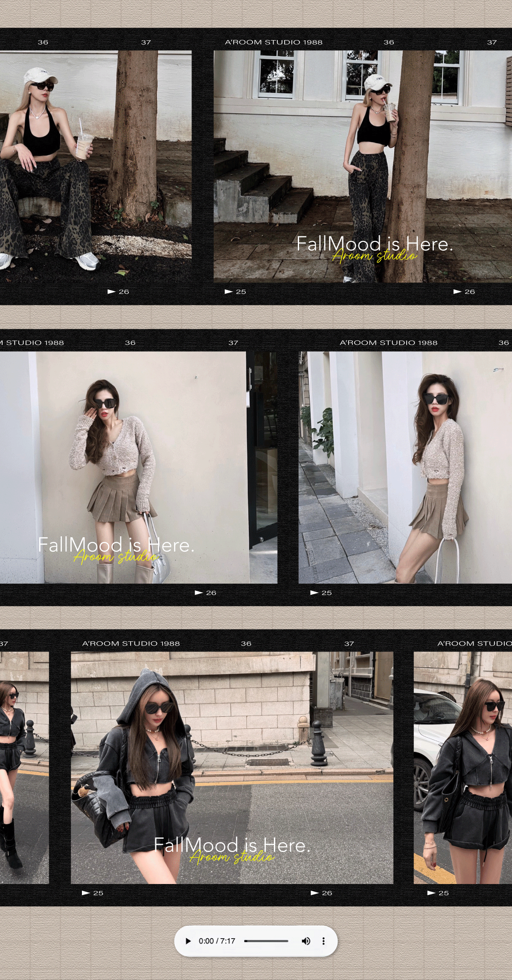Click FallMood is Here text on hoodie photo
Viewport: 512px width, 980px height.
coord(232,845)
